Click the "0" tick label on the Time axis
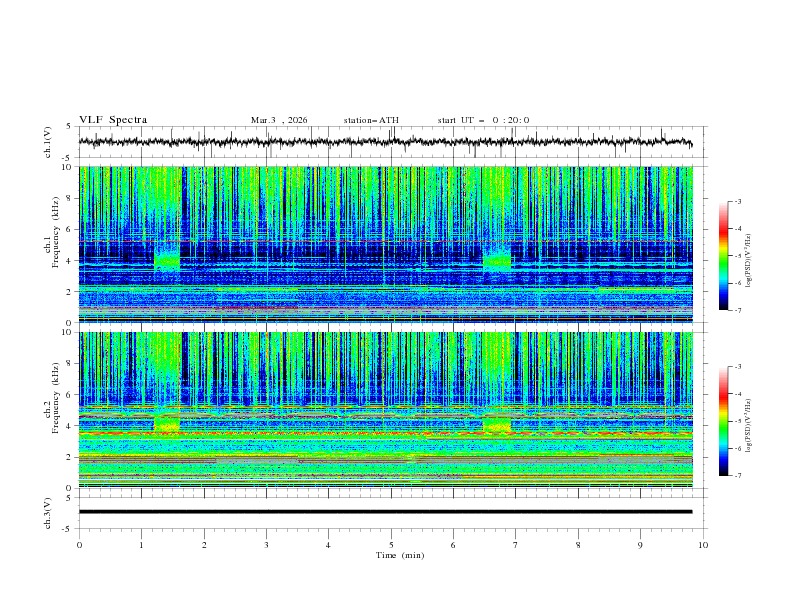The image size is (792, 612). pos(79,545)
